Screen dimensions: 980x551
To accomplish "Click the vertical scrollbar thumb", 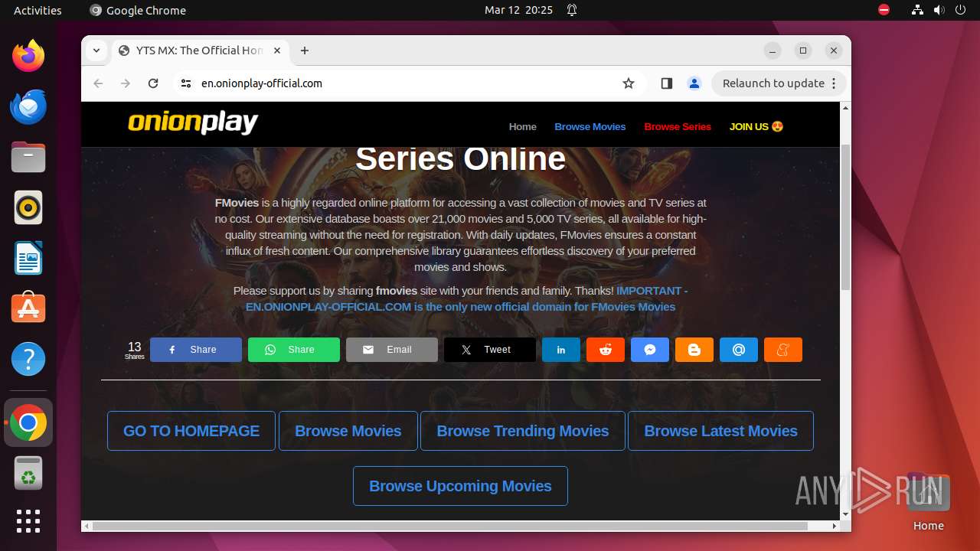I will (x=845, y=217).
